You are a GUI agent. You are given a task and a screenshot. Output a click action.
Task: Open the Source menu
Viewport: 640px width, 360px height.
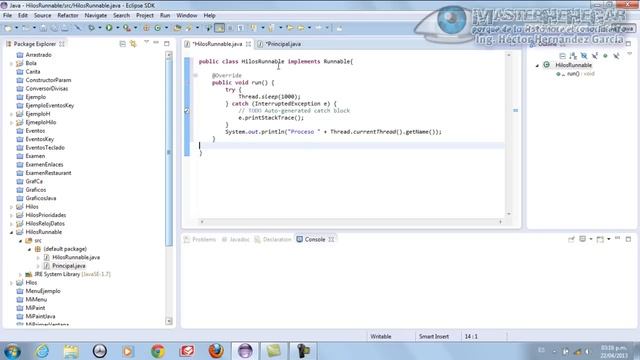42,16
